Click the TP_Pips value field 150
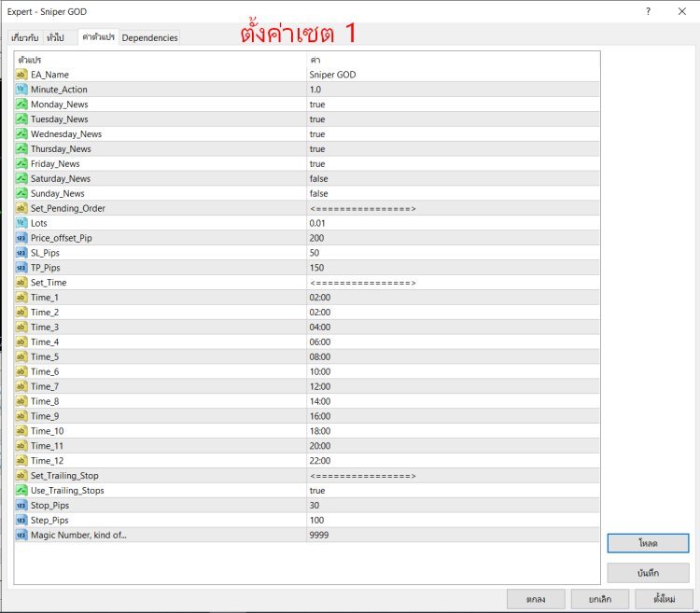Viewport: 700px width, 613px height. point(317,268)
